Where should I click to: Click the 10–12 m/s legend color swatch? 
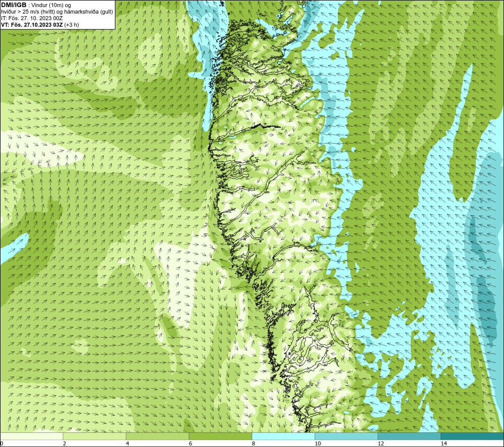pos(347,436)
